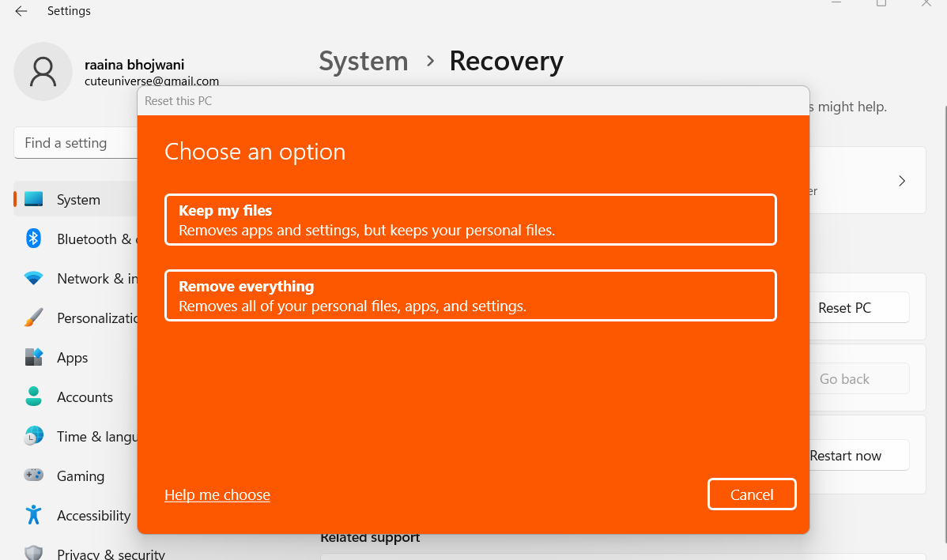The width and height of the screenshot is (947, 560).
Task: Click the System icon in sidebar
Action: click(x=33, y=200)
